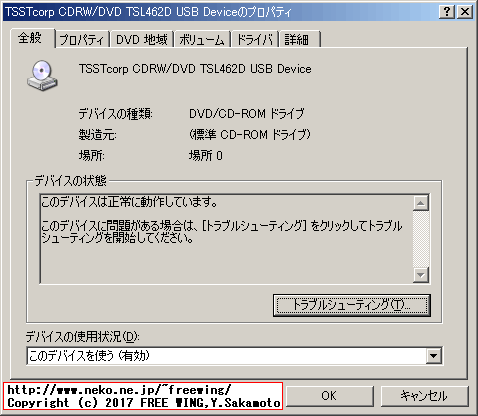This screenshot has height=416, width=478.
Task: Click the 製造元 label
Action: pos(98,135)
